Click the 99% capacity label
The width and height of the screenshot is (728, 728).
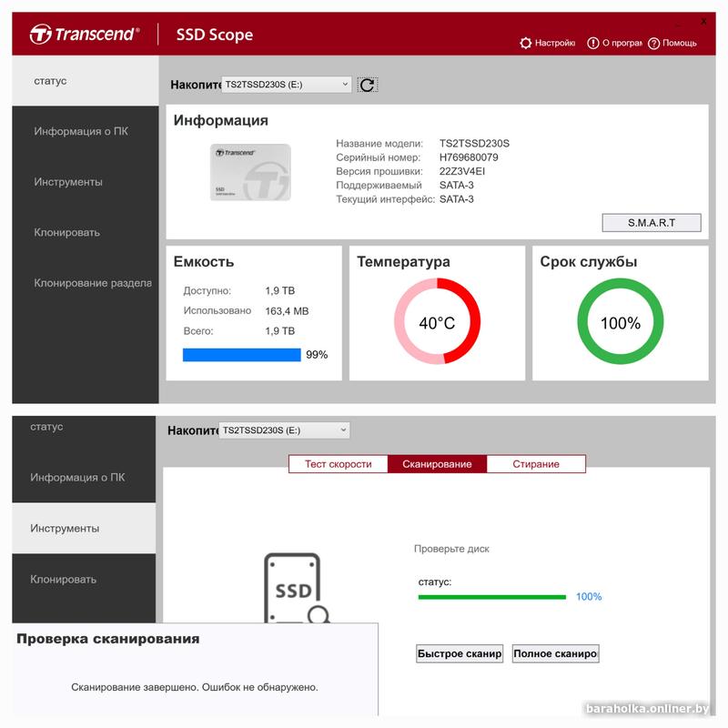tap(317, 355)
